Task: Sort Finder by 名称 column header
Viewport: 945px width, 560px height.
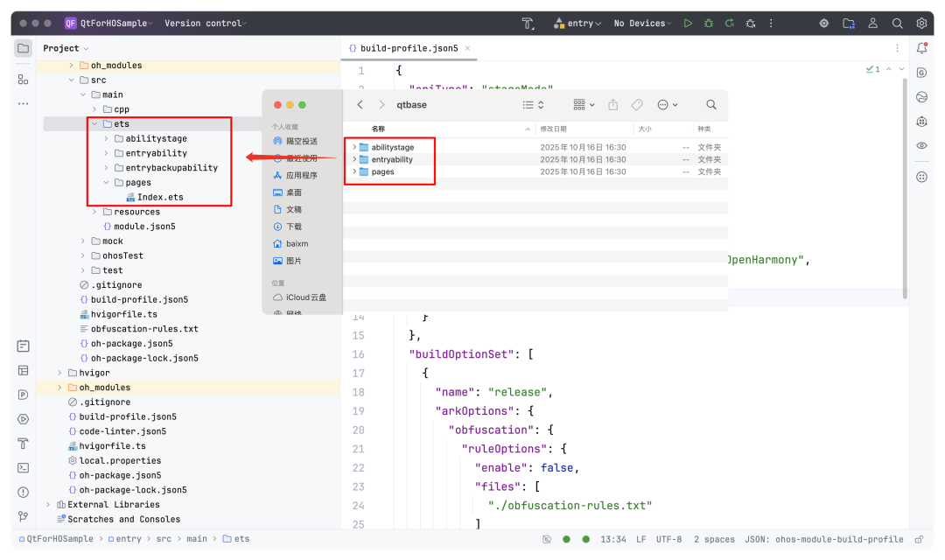Action: [x=378, y=129]
